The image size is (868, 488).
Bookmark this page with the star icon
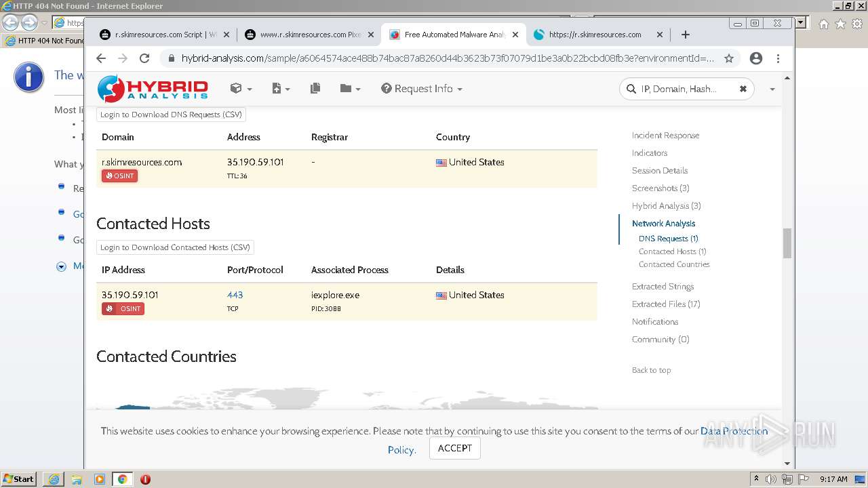pos(729,58)
